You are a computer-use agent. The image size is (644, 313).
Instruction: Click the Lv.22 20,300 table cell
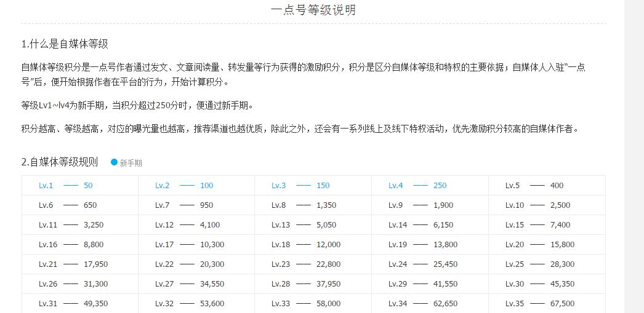(196, 264)
